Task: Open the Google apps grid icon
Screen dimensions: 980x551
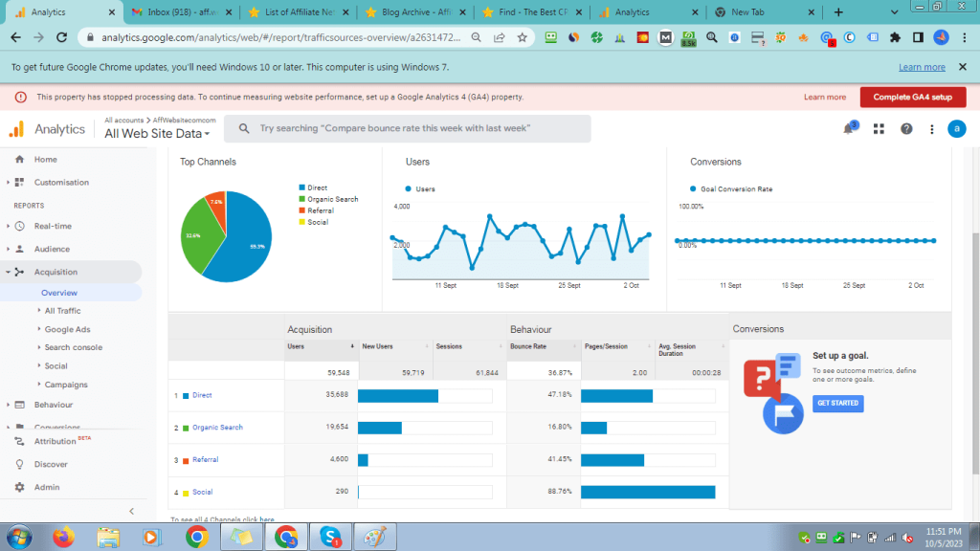Action: point(879,129)
